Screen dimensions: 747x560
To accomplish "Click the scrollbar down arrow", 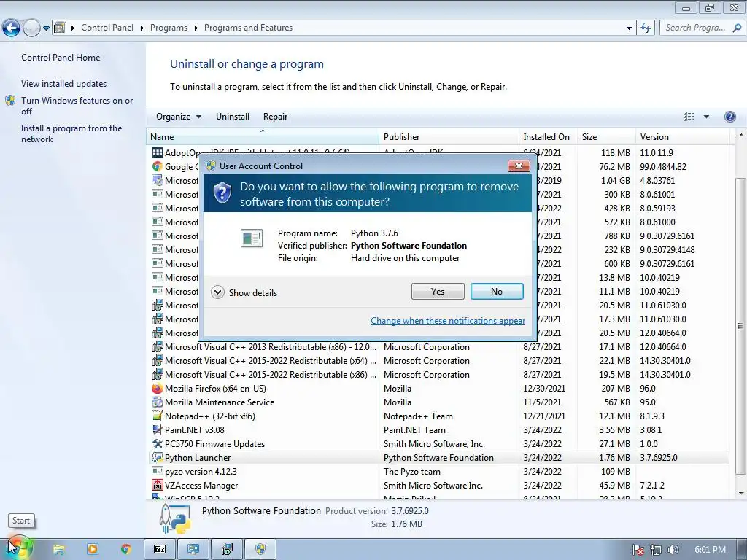I will [x=740, y=494].
